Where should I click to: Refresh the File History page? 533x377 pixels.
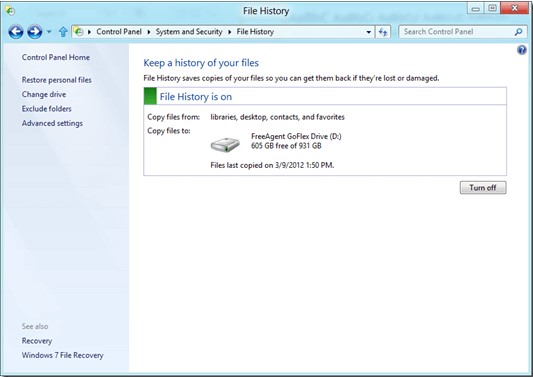383,32
